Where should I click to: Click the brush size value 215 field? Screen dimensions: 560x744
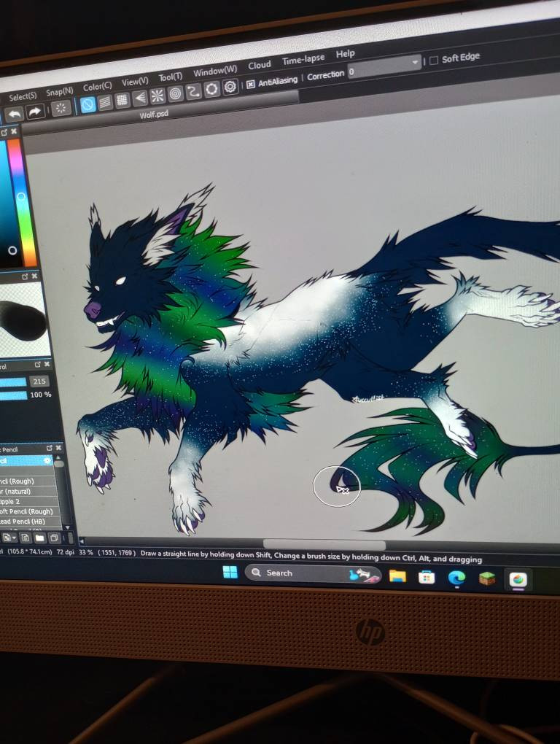pyautogui.click(x=39, y=381)
